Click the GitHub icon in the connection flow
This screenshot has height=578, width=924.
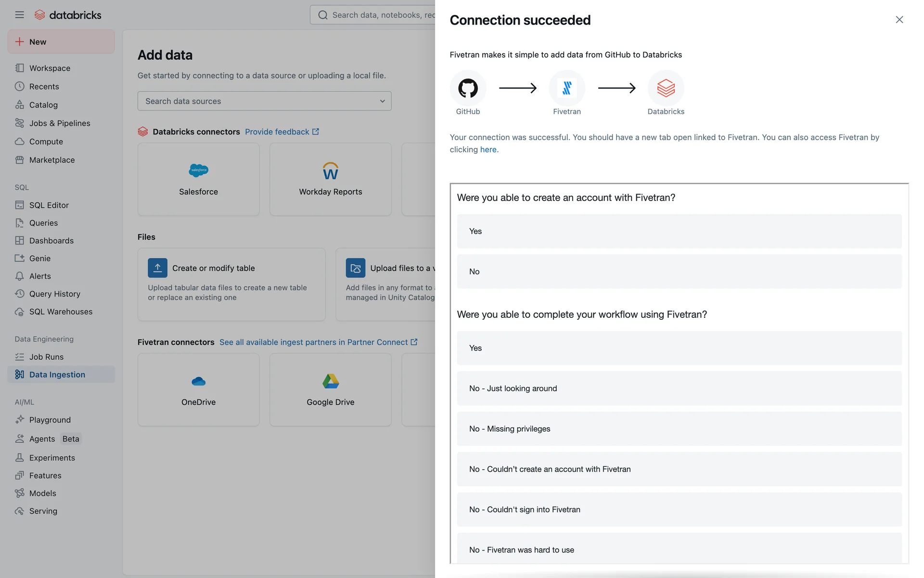pos(468,88)
